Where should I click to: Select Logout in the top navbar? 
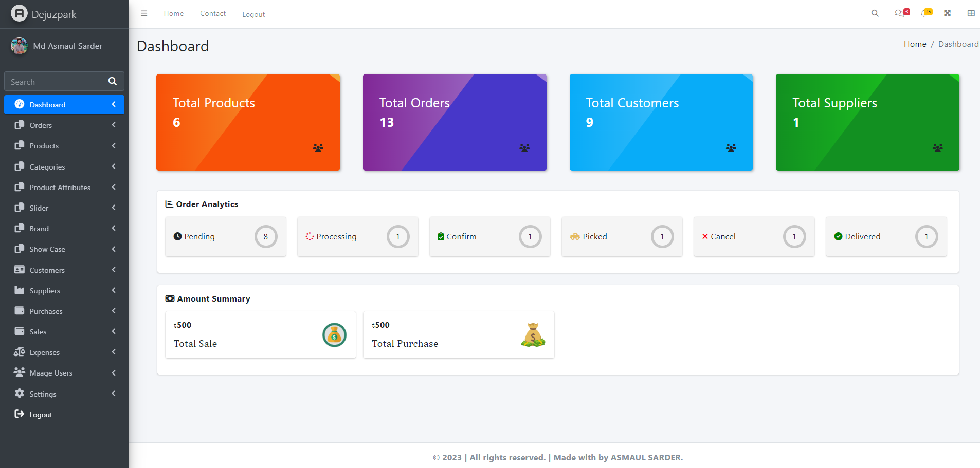click(253, 14)
